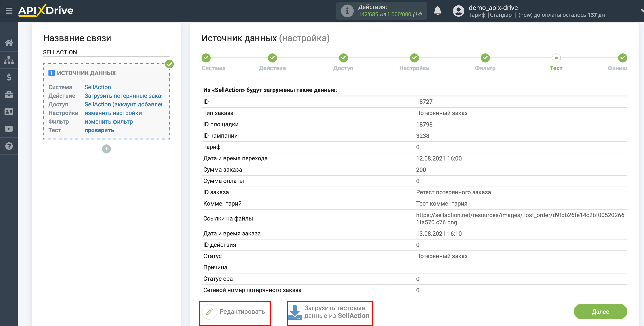Viewport: 644px width, 326px height.
Task: Add a new block with plus icon
Action: (106, 149)
